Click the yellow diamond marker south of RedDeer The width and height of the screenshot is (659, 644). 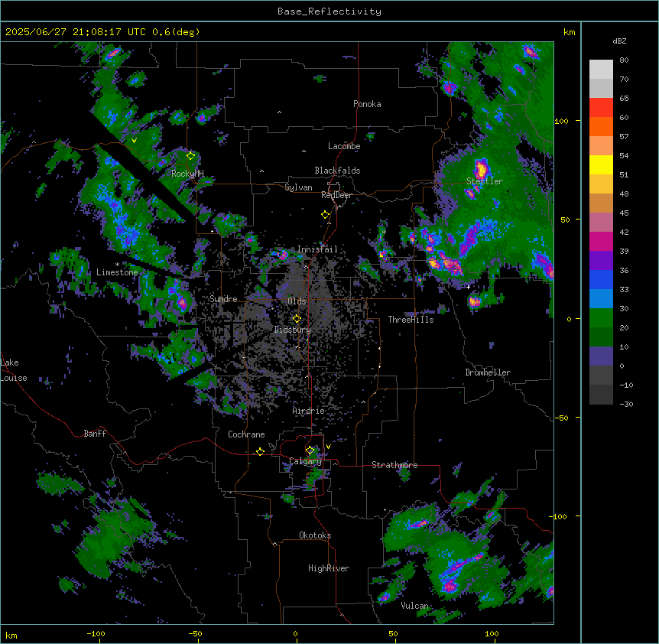click(325, 214)
